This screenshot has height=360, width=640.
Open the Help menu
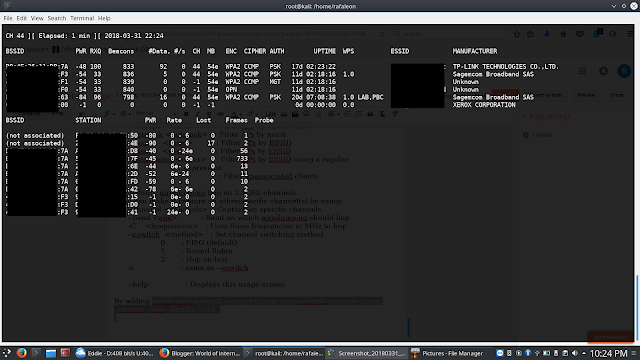pos(104,18)
